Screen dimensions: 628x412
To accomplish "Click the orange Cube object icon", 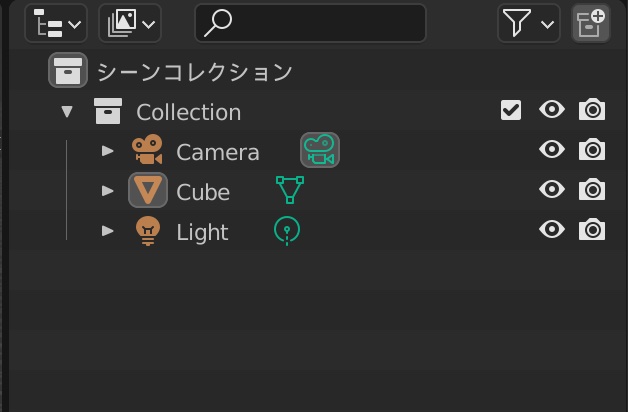I will coord(148,191).
